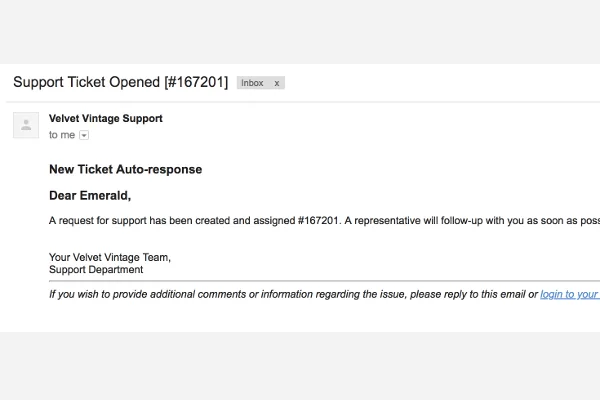The image size is (600, 400).
Task: Remove the Inbox label with its x
Action: pyautogui.click(x=277, y=83)
